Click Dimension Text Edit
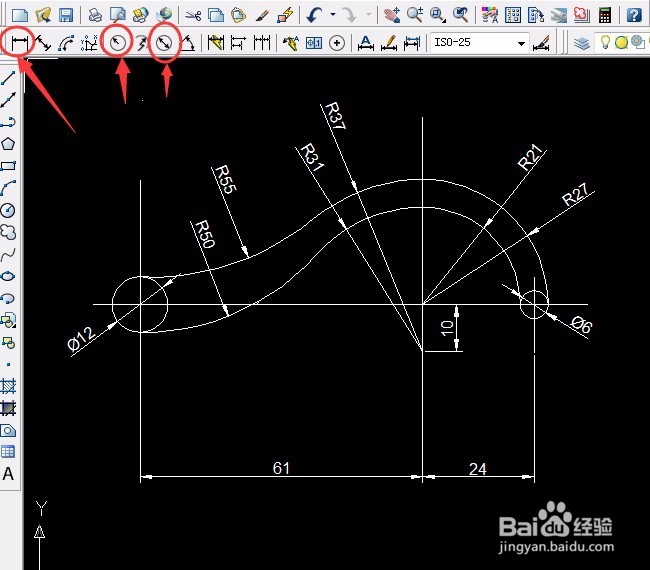Image resolution: width=650 pixels, height=570 pixels. point(389,42)
